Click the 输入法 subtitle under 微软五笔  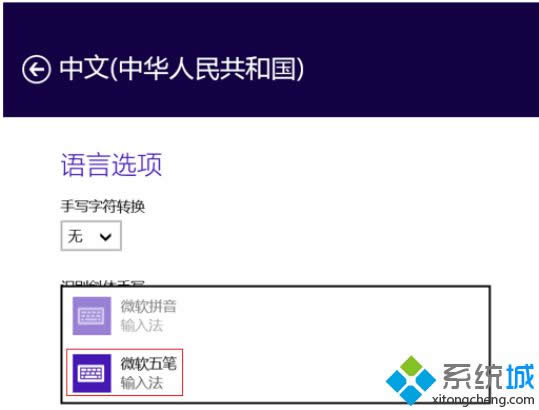(x=142, y=383)
